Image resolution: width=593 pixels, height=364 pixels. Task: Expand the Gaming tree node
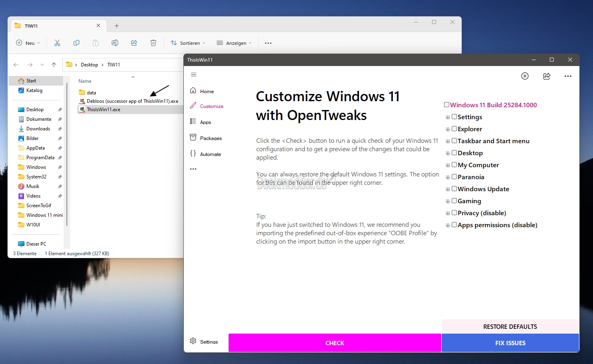tap(448, 201)
